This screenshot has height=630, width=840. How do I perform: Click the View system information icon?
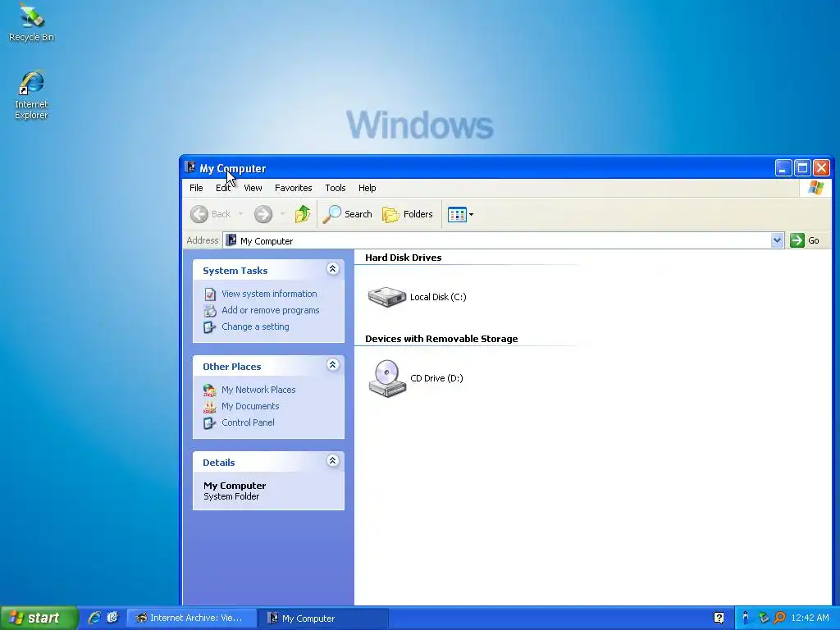(210, 294)
